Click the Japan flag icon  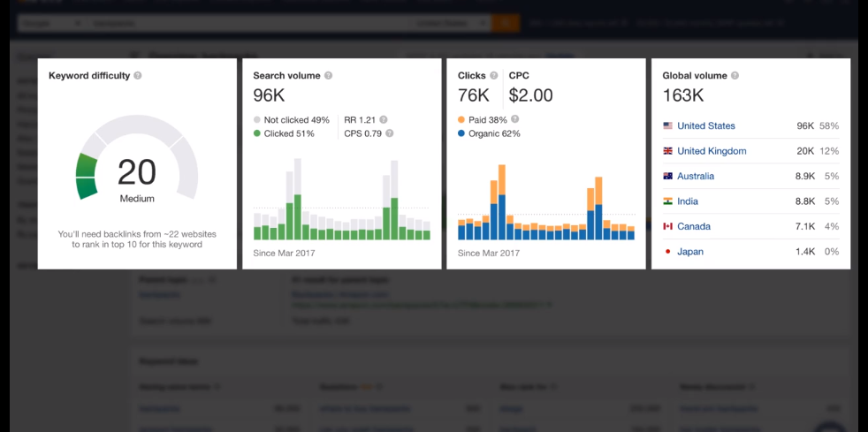click(x=667, y=252)
